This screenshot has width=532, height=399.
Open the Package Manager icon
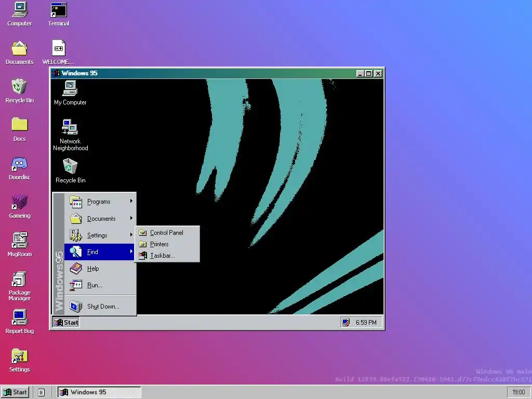click(19, 286)
